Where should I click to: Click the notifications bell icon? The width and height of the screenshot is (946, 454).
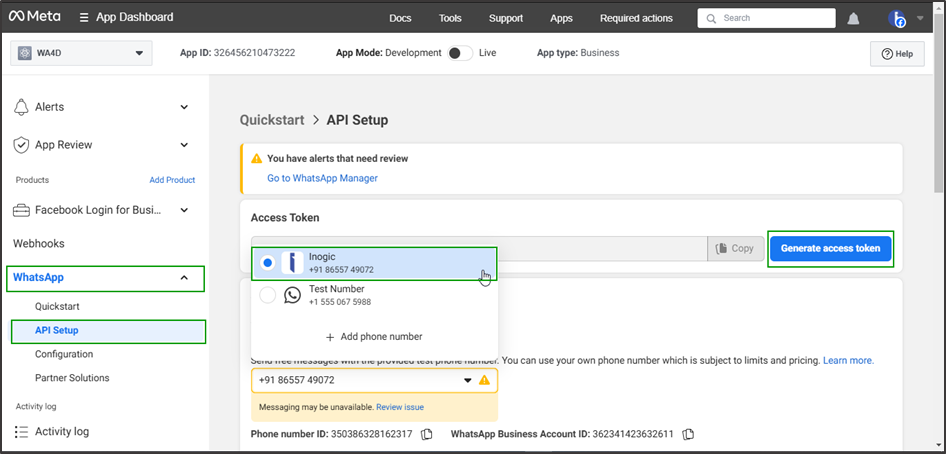(853, 18)
